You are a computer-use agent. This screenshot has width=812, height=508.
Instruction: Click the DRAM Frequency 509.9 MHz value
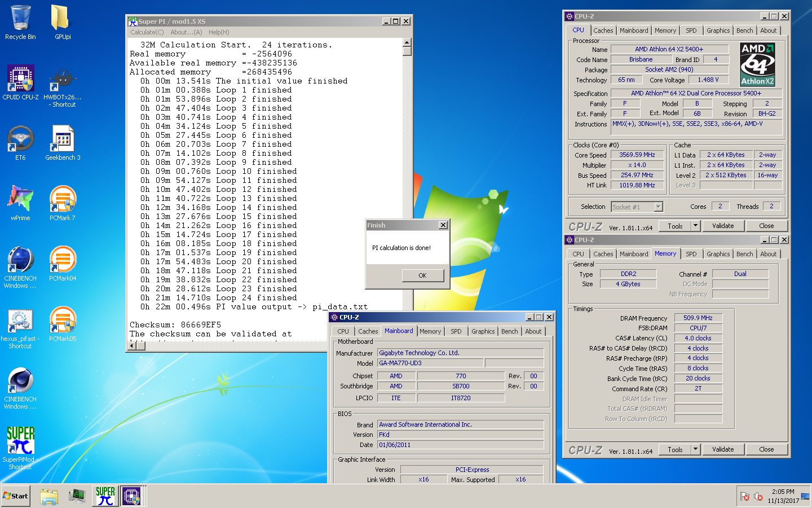698,318
